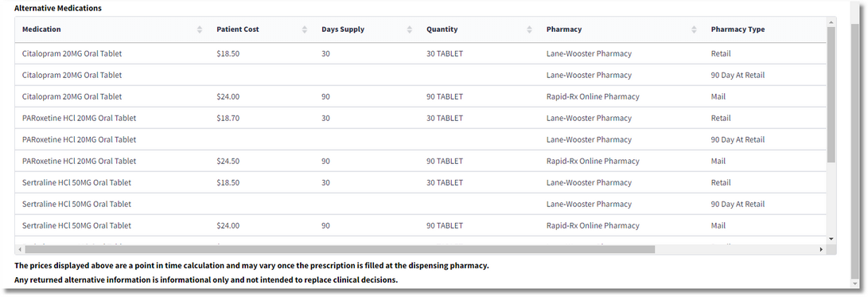Click the Medication column header text
Image resolution: width=868 pixels, height=297 pixels.
click(x=41, y=30)
